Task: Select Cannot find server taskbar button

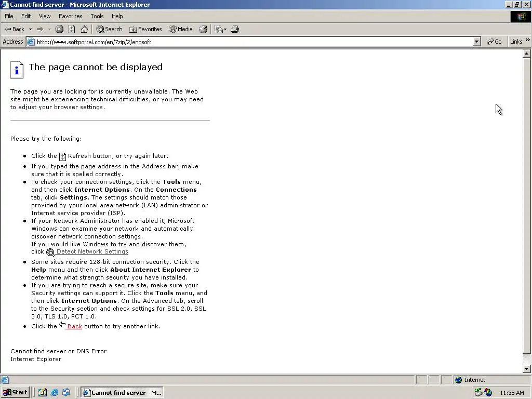Action: [122, 393]
